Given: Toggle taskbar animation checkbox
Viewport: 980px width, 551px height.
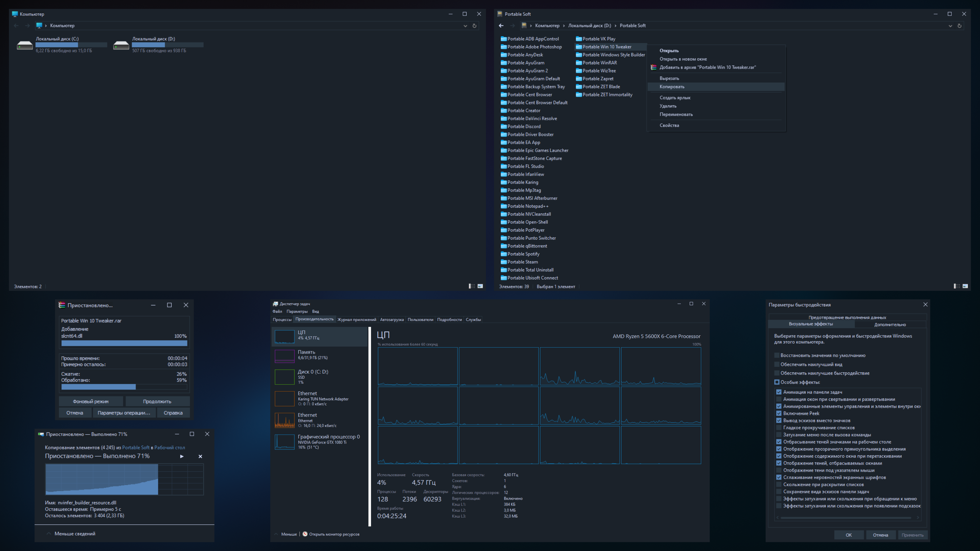Looking at the screenshot, I should [779, 392].
